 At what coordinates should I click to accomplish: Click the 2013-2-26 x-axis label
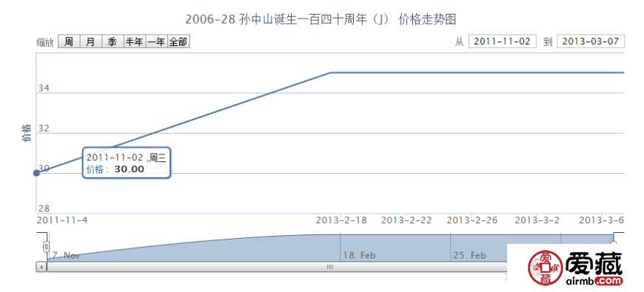472,220
